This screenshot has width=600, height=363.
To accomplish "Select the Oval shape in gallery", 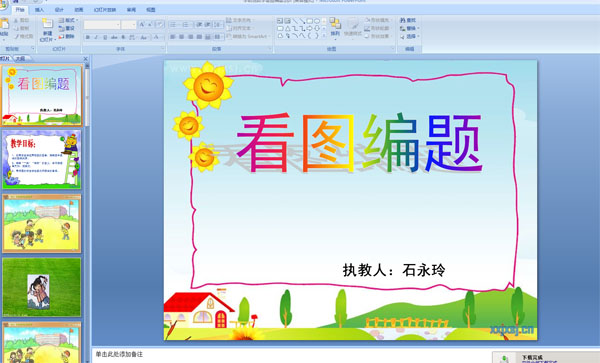I will 317,21.
